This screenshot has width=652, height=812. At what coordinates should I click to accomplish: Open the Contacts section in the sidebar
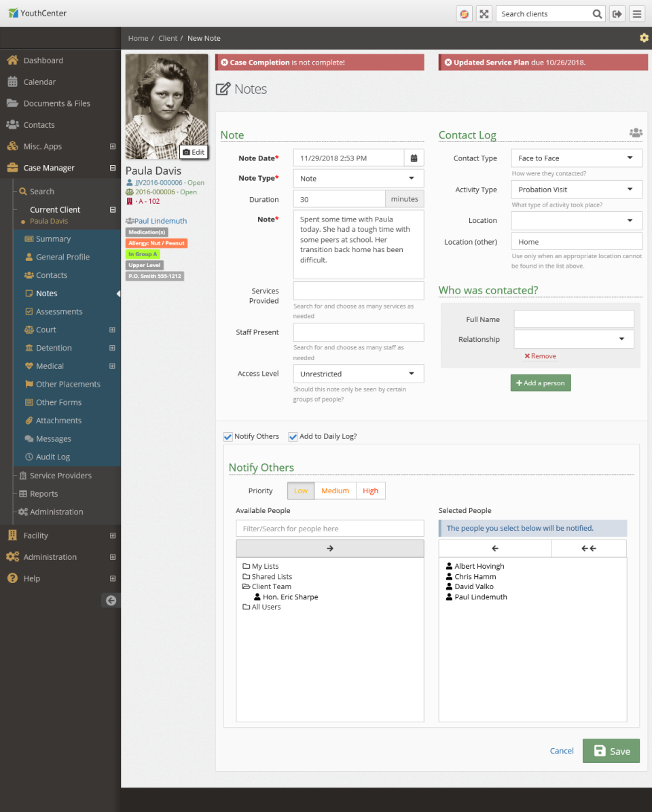[37, 124]
